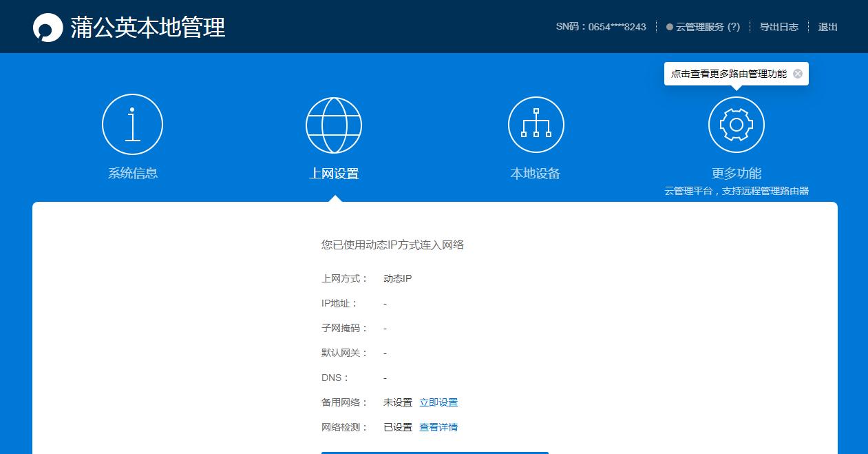Open the 系统信息 section icon
The height and width of the screenshot is (454, 868).
point(132,124)
